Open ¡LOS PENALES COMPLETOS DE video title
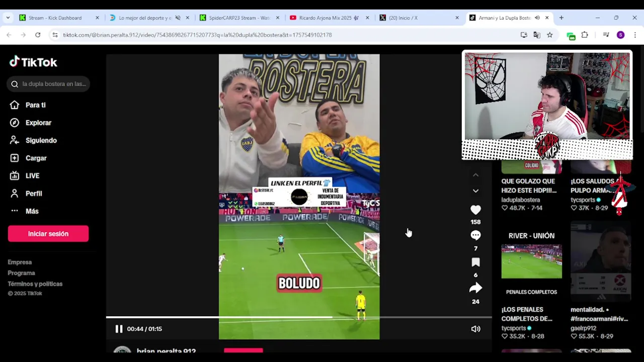Image resolution: width=644 pixels, height=362 pixels. point(527,314)
